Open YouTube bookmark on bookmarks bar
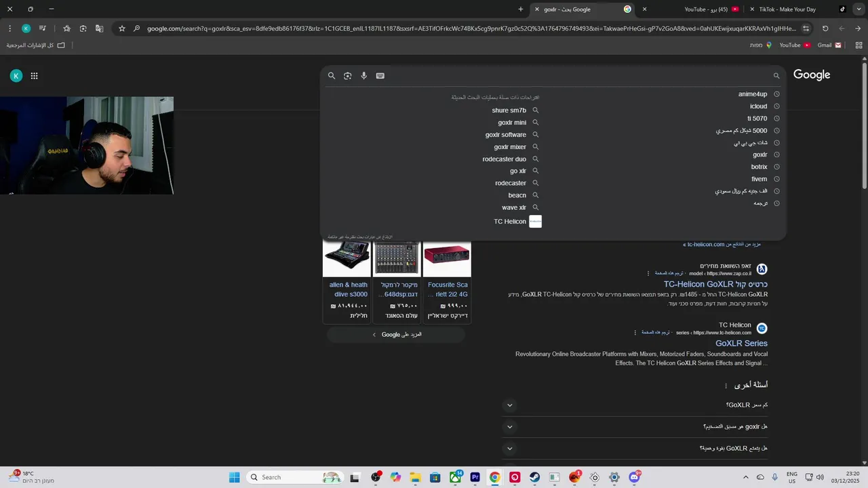The height and width of the screenshot is (488, 868). pos(795,45)
